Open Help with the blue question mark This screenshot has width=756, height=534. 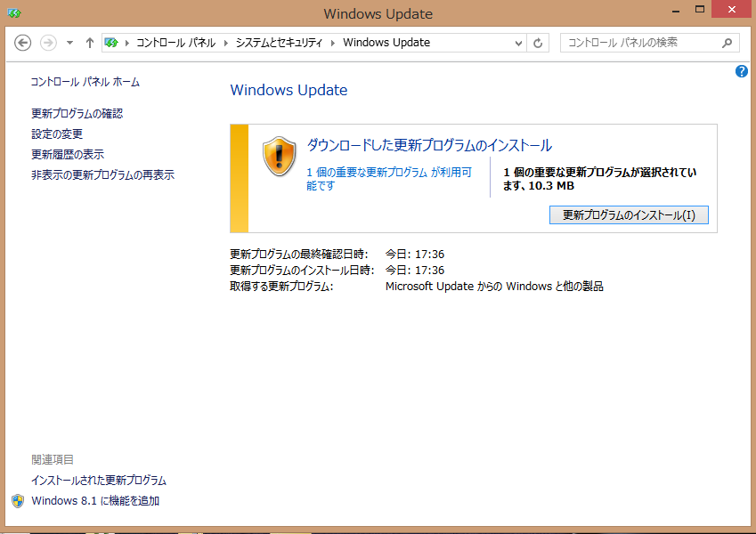click(x=742, y=71)
